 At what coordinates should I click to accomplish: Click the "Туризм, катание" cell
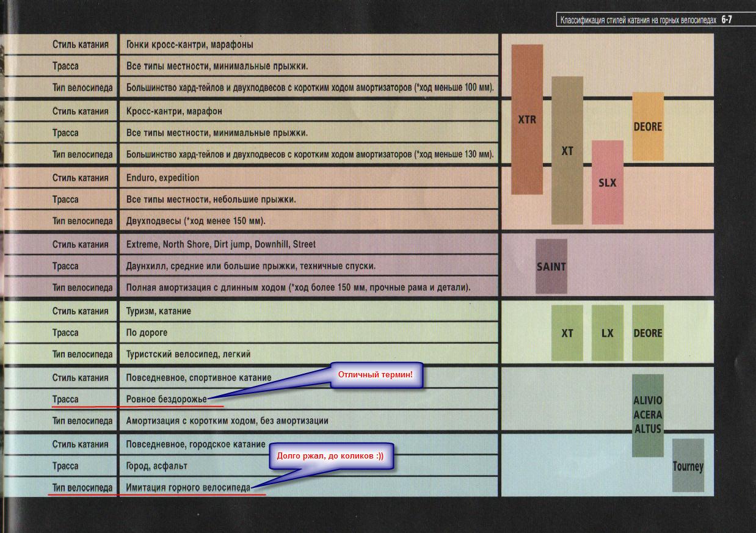pos(158,311)
